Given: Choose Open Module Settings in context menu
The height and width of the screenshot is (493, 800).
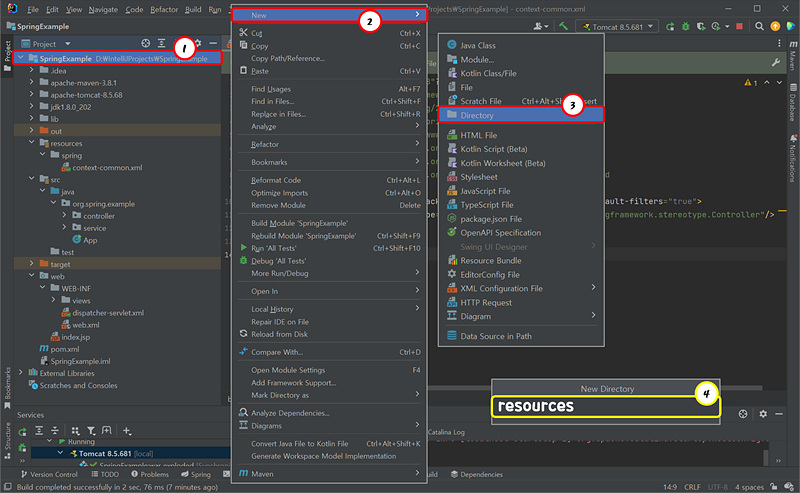Looking at the screenshot, I should pos(329,370).
